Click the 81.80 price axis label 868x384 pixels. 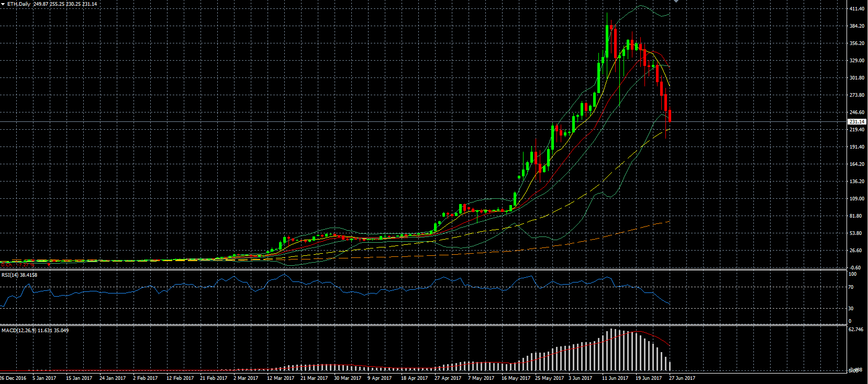click(x=856, y=216)
